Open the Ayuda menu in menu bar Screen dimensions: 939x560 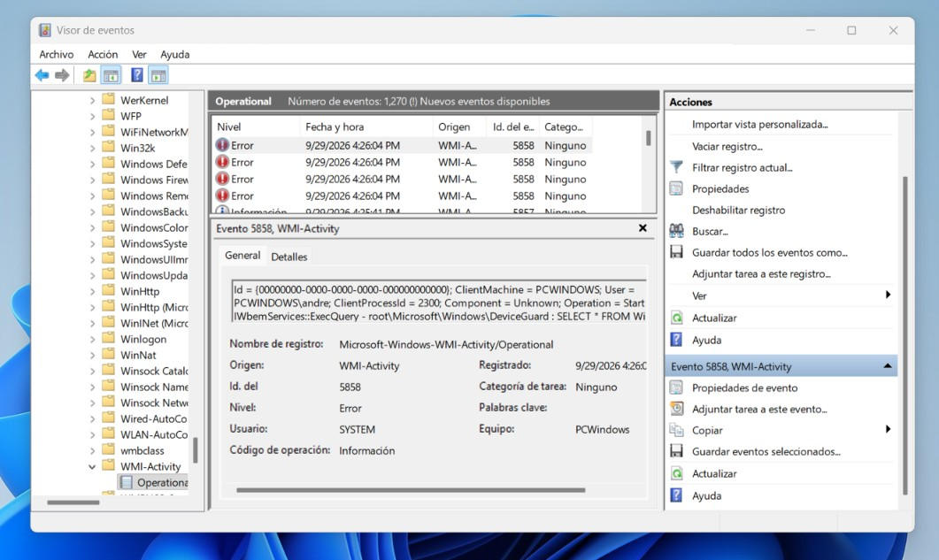(x=175, y=54)
